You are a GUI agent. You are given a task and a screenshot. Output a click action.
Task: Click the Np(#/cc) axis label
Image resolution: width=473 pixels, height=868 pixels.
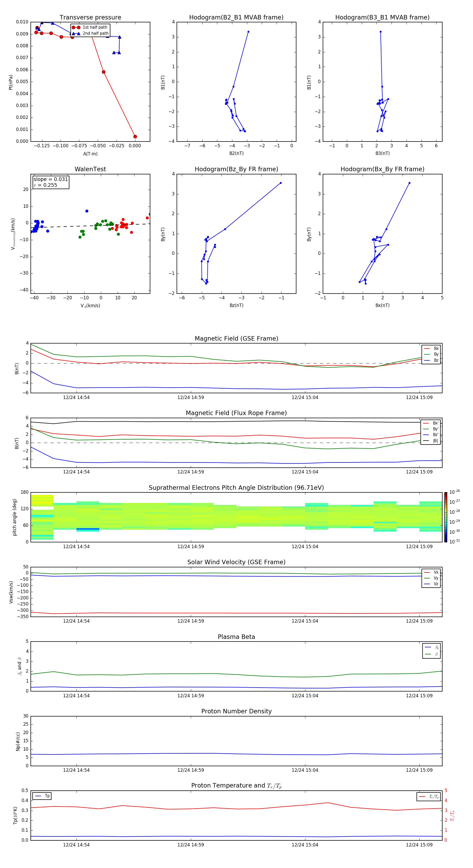click(18, 741)
